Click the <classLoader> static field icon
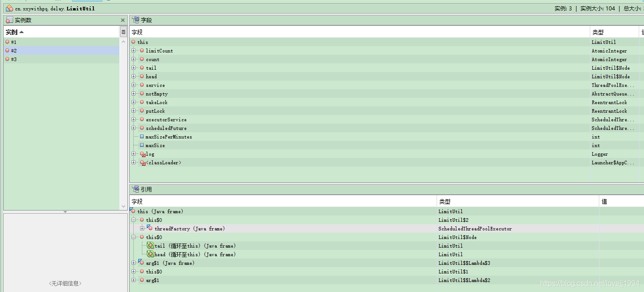Viewport: 644px width, 292px height. (x=143, y=163)
